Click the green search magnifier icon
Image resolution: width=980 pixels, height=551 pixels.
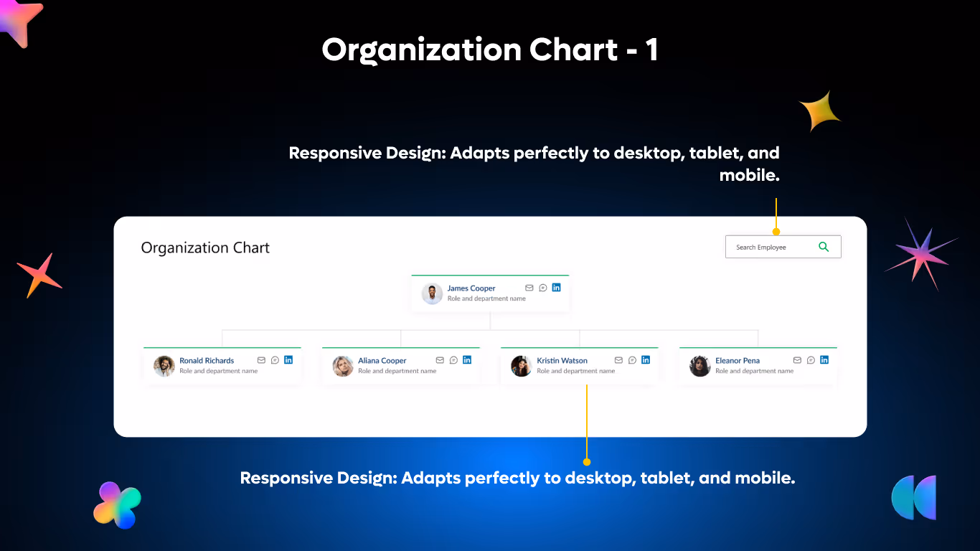[824, 246]
